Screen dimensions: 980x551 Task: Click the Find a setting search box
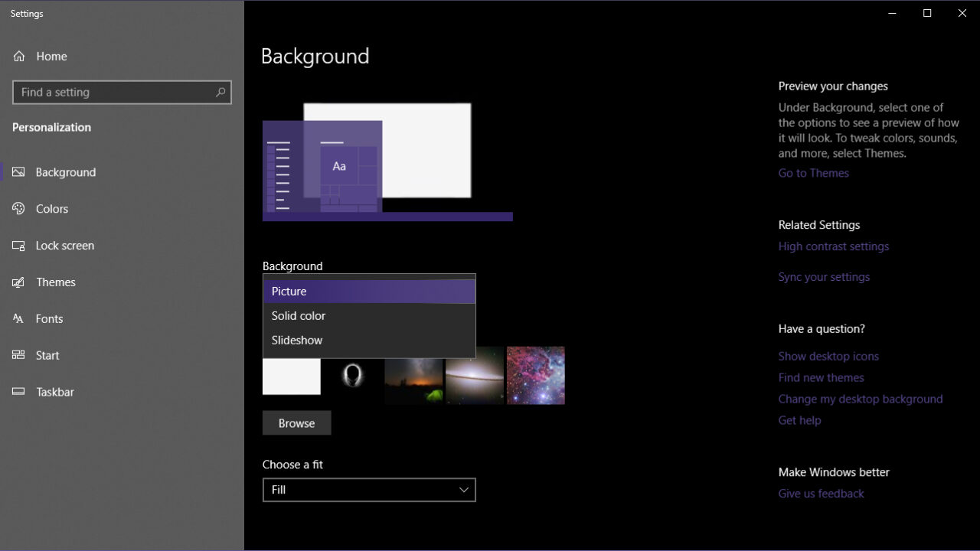coord(115,92)
